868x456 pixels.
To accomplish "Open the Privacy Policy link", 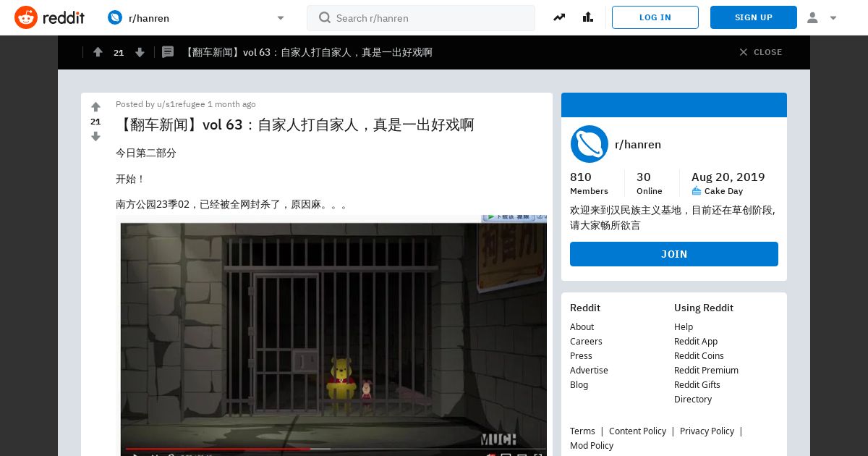I will pyautogui.click(x=707, y=431).
